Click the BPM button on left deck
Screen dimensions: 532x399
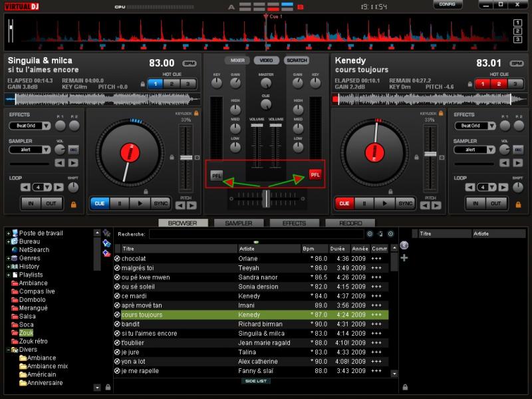[x=190, y=63]
